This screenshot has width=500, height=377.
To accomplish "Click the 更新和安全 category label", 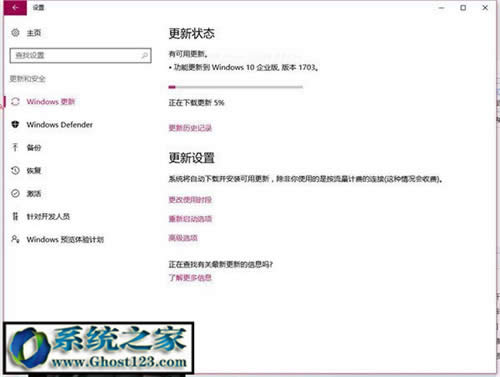I will point(27,79).
